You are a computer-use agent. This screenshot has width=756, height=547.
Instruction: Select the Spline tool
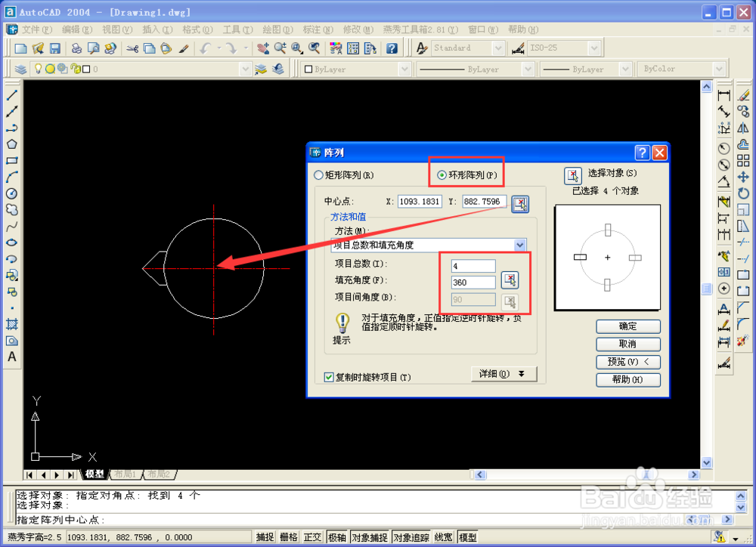[12, 226]
